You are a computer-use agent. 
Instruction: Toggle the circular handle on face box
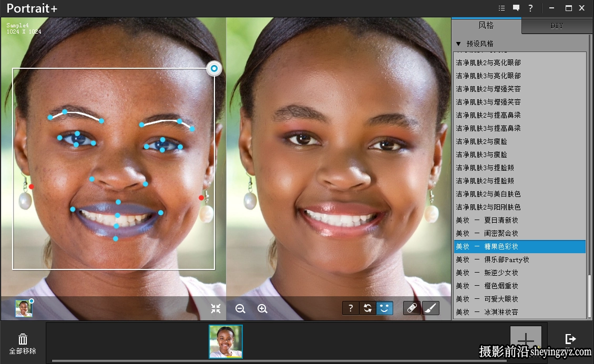(214, 68)
